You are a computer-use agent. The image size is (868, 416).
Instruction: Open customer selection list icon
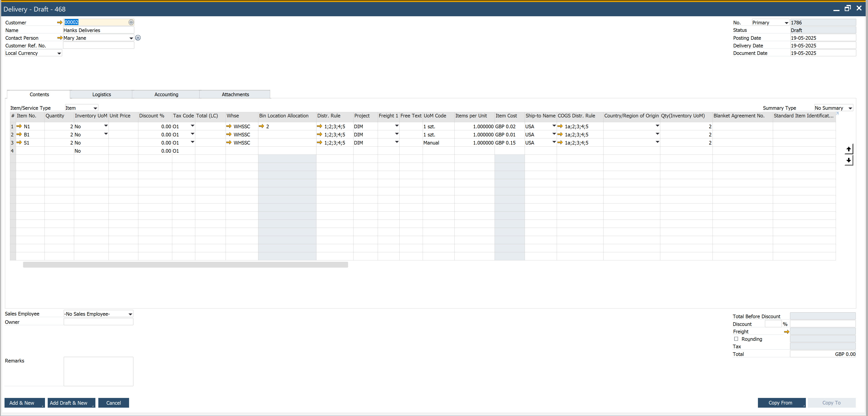coord(131,22)
